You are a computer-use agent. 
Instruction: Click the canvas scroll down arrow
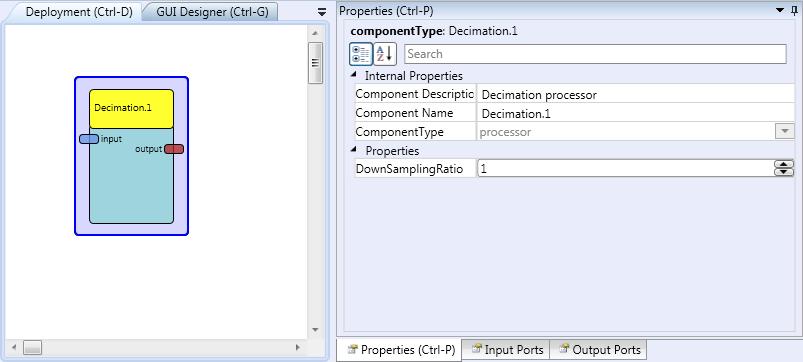tap(315, 330)
